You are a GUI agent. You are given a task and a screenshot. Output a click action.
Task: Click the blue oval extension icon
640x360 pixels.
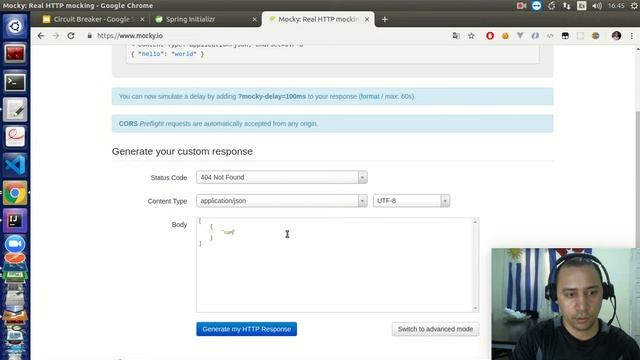535,36
